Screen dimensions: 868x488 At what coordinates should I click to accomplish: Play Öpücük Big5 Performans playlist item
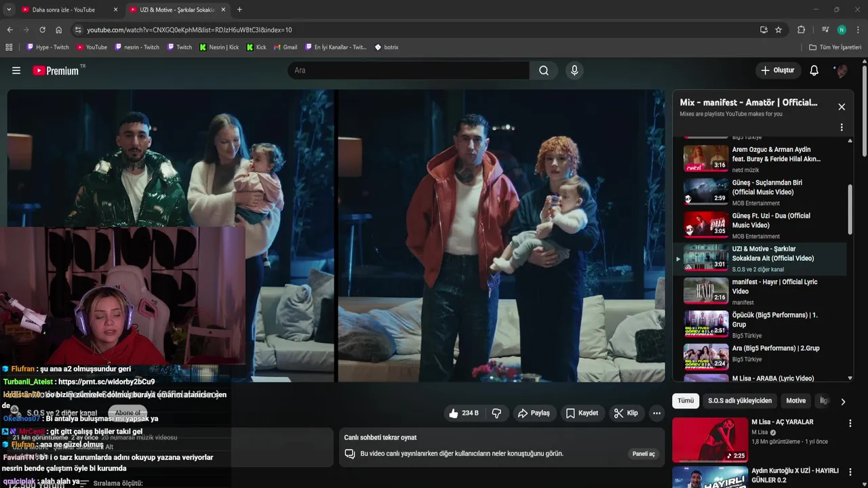tap(759, 325)
